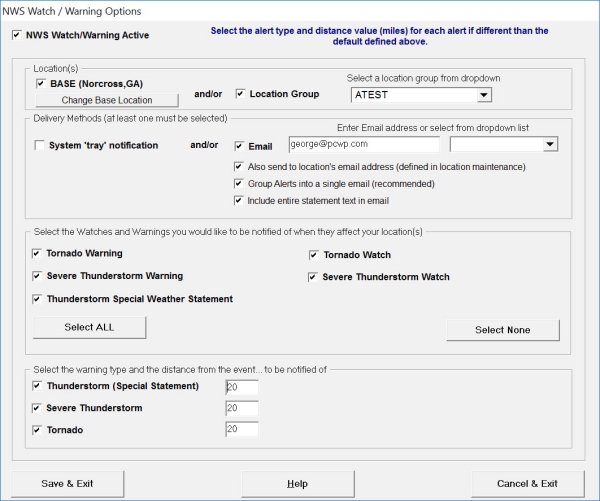The height and width of the screenshot is (501, 600).
Task: Click Cancel & Exit button
Action: pos(528,484)
